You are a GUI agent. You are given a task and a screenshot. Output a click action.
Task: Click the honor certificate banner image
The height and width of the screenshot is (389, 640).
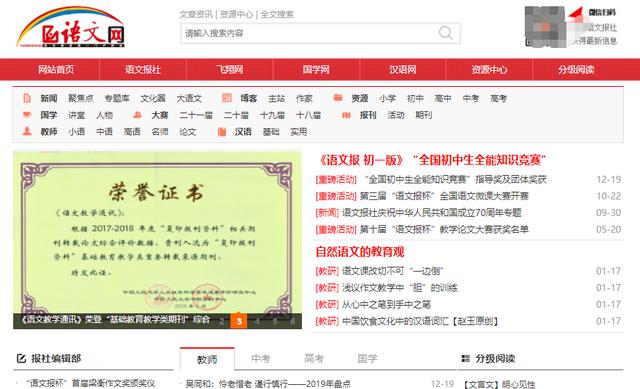pyautogui.click(x=157, y=240)
